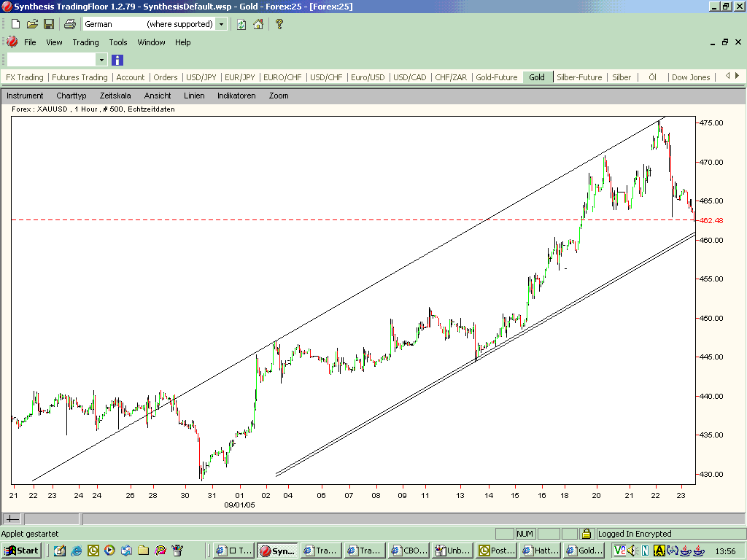
Task: Open the Linien chart menu
Action: 194,96
